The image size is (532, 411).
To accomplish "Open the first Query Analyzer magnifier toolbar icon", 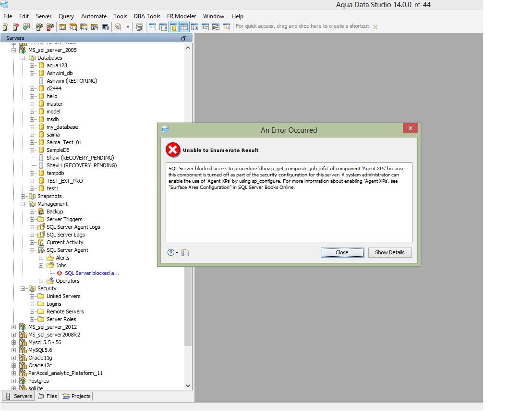I will click(x=62, y=27).
